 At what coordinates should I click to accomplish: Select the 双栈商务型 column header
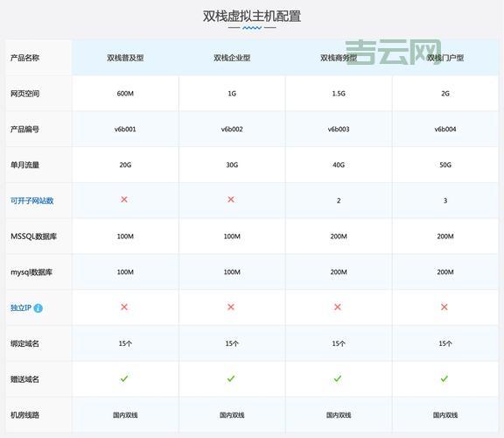339,58
